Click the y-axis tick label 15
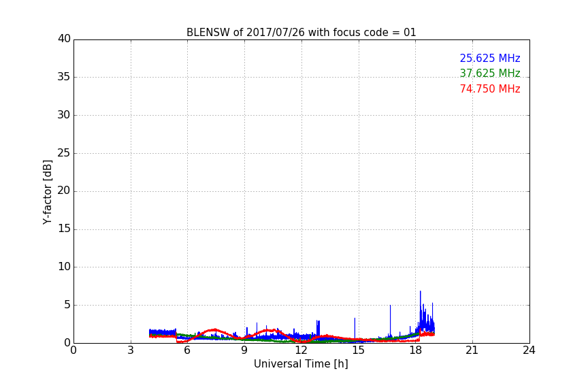 pyautogui.click(x=64, y=229)
